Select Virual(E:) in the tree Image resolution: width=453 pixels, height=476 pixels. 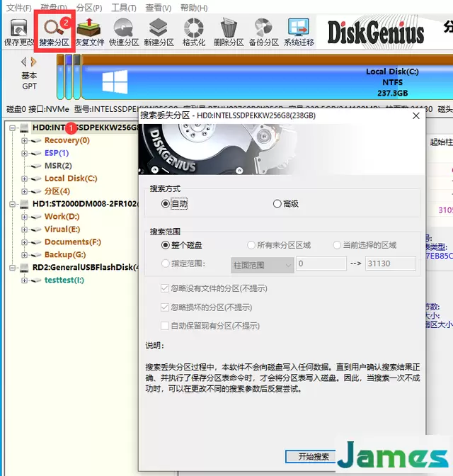(62, 229)
